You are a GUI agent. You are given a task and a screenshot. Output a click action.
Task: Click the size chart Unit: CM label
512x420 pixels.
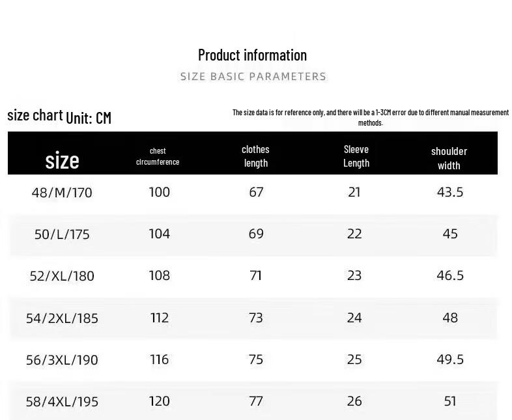(59, 117)
